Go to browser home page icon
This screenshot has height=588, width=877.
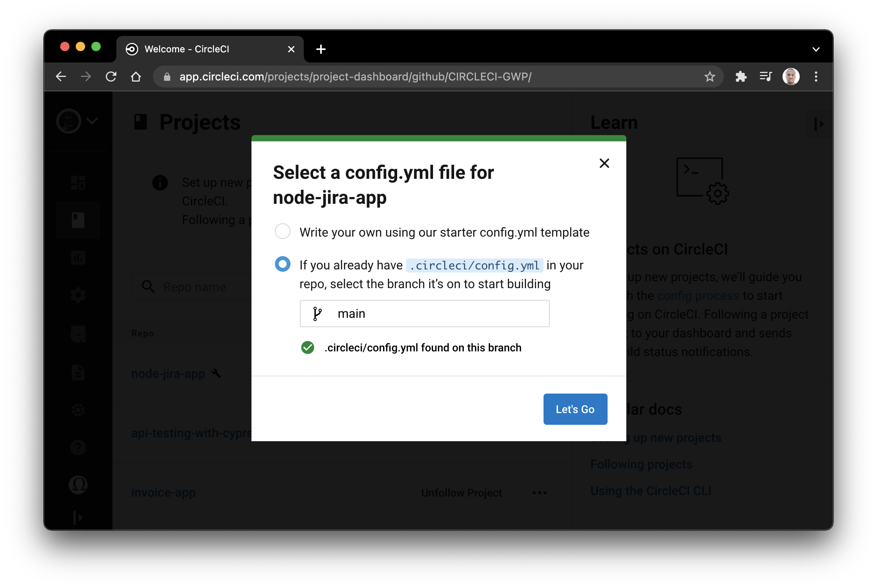click(x=136, y=77)
